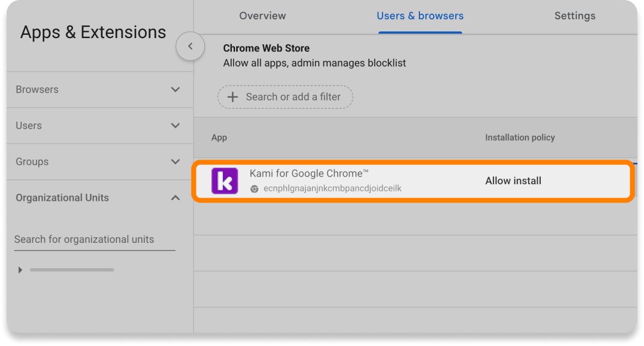The height and width of the screenshot is (346, 644).
Task: Click the extension ID ecnphlgnajanjnkcmbpancdjoidceilk
Action: pos(332,189)
